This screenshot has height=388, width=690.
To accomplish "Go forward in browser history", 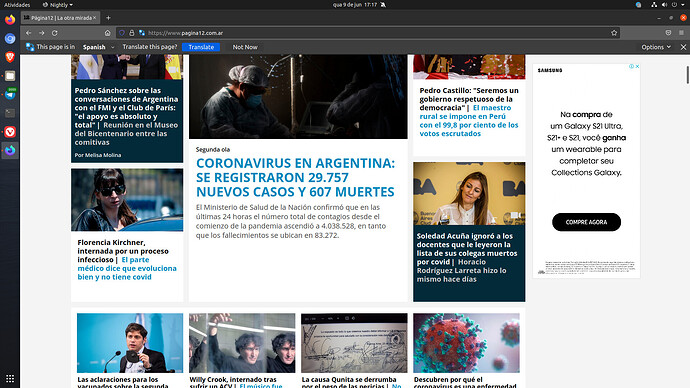I will click(x=41, y=33).
